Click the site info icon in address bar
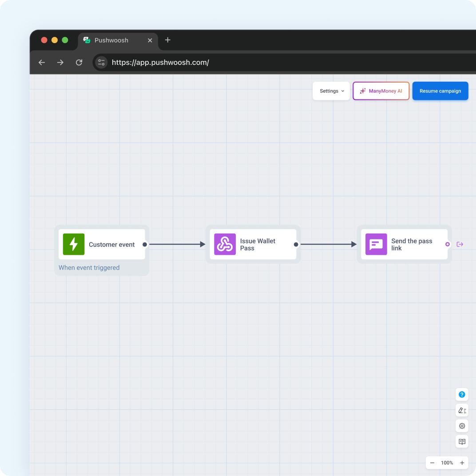Screen dimensions: 476x476 click(101, 62)
